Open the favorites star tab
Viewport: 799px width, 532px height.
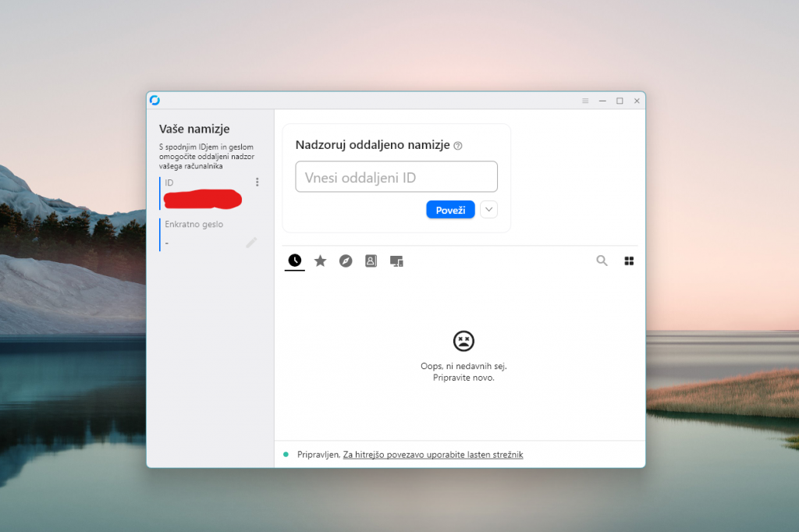coord(320,261)
